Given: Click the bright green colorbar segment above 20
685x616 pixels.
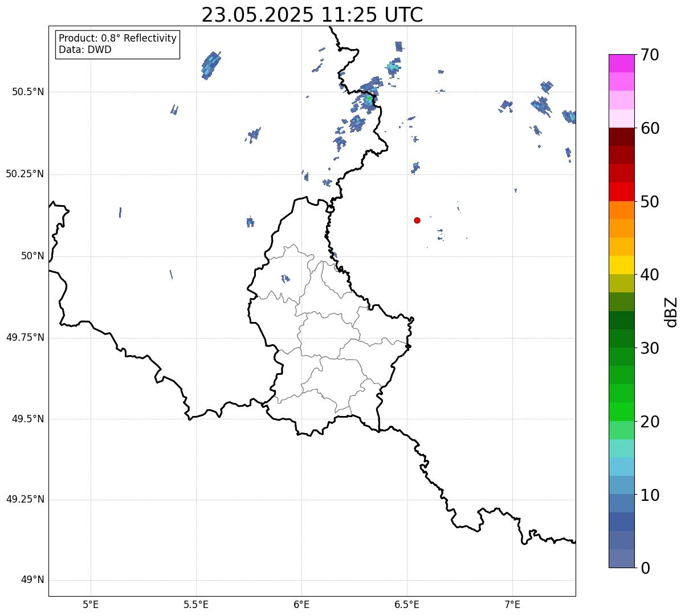Looking at the screenshot, I should (621, 412).
